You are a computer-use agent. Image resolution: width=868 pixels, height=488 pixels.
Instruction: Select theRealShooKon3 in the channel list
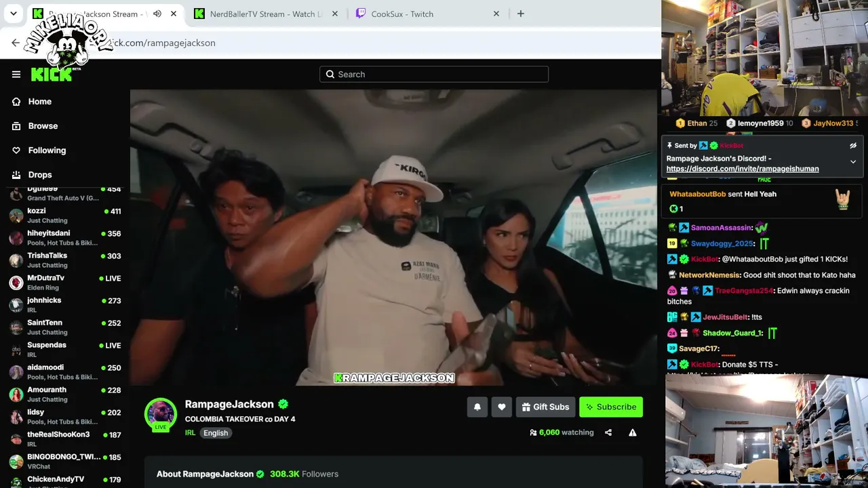pos(65,439)
